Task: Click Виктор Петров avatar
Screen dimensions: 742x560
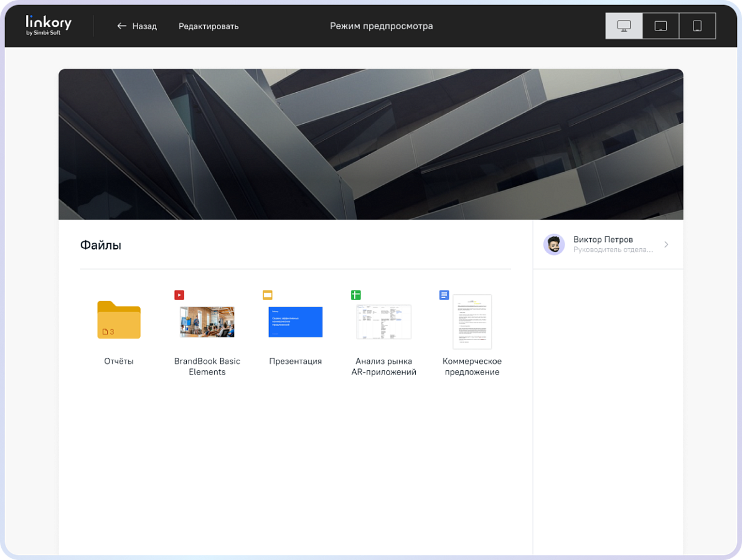Action: pos(554,245)
